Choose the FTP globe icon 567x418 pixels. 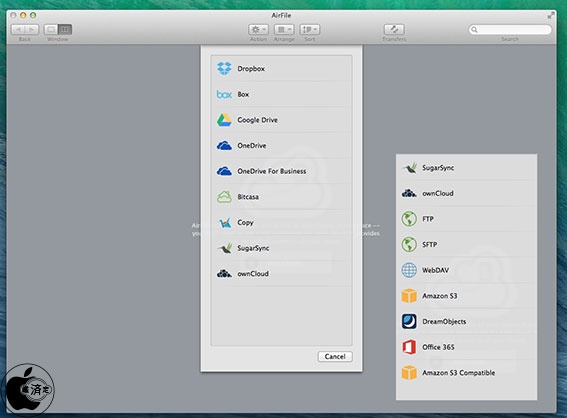click(409, 219)
